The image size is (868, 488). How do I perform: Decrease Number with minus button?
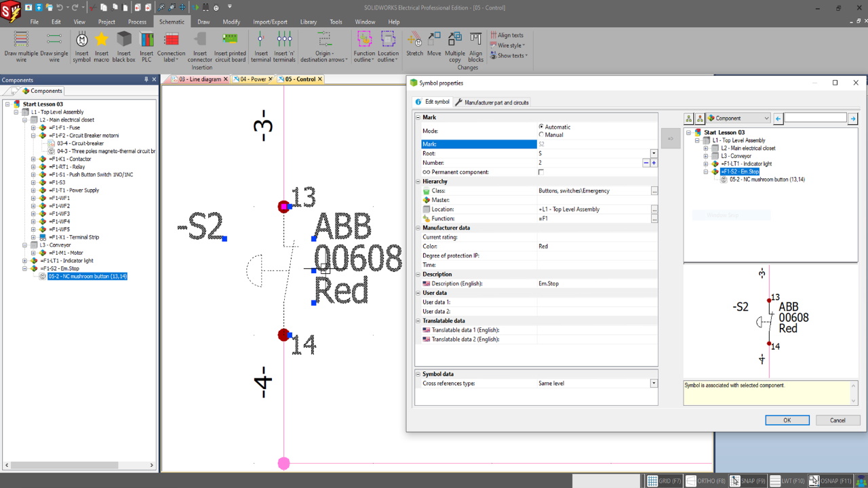[x=646, y=163]
